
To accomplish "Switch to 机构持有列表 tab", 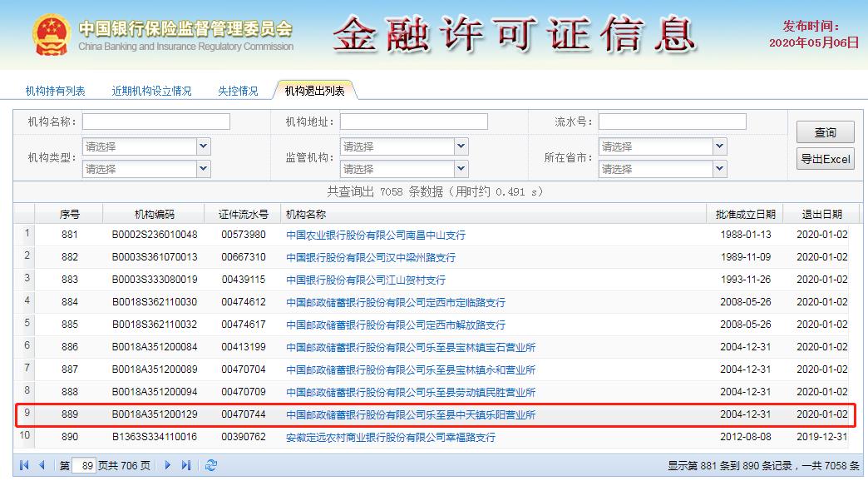I will (56, 91).
